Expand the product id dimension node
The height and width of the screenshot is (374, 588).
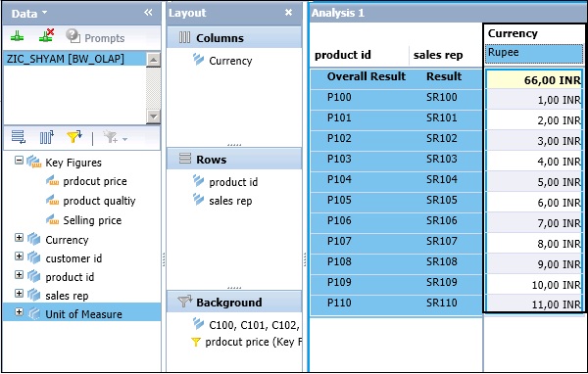(19, 275)
